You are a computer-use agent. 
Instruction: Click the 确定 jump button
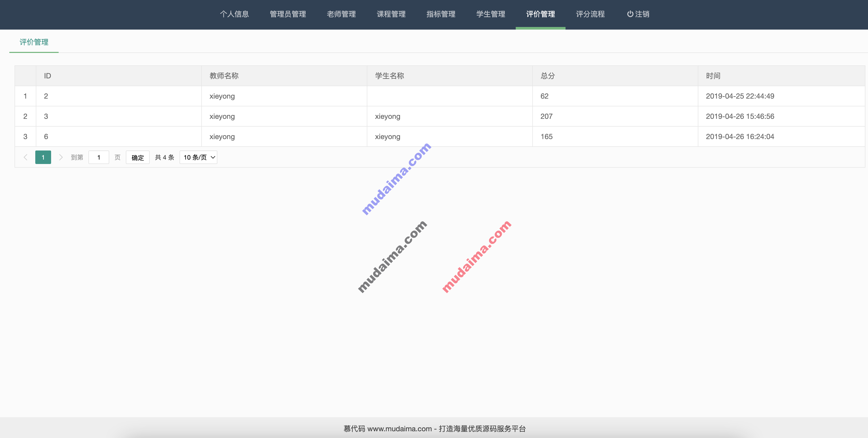tap(137, 157)
